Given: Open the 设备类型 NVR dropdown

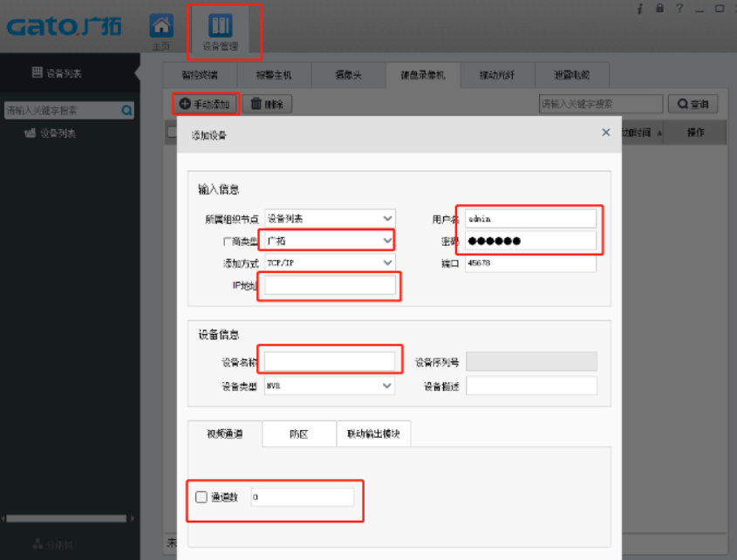Looking at the screenshot, I should (329, 386).
